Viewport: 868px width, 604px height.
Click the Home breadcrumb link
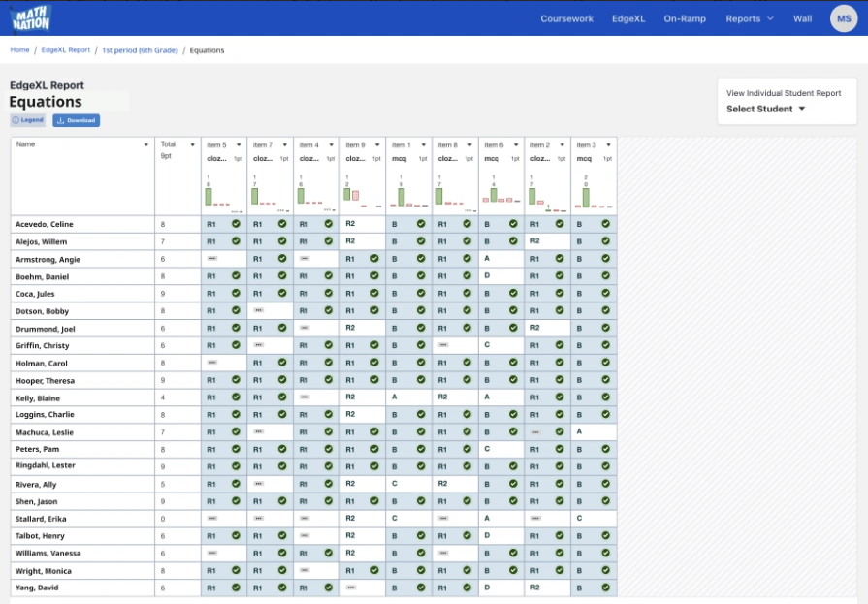pos(19,49)
